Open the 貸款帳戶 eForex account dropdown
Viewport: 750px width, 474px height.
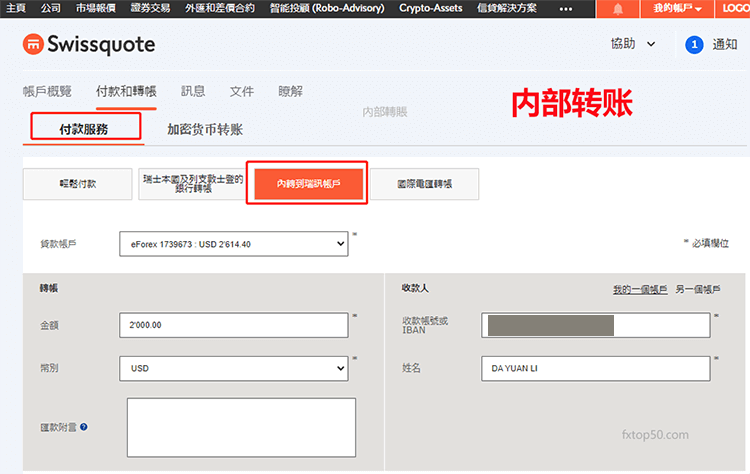[233, 242]
